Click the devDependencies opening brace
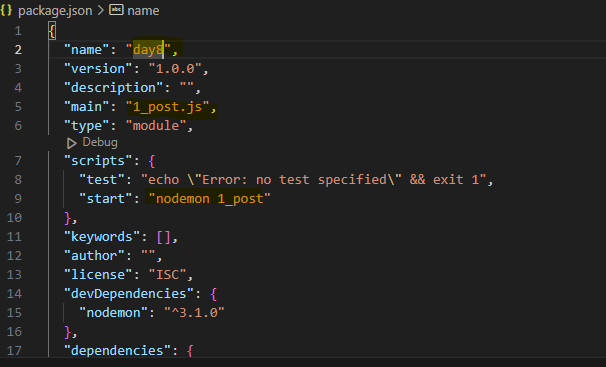 pyautogui.click(x=214, y=294)
